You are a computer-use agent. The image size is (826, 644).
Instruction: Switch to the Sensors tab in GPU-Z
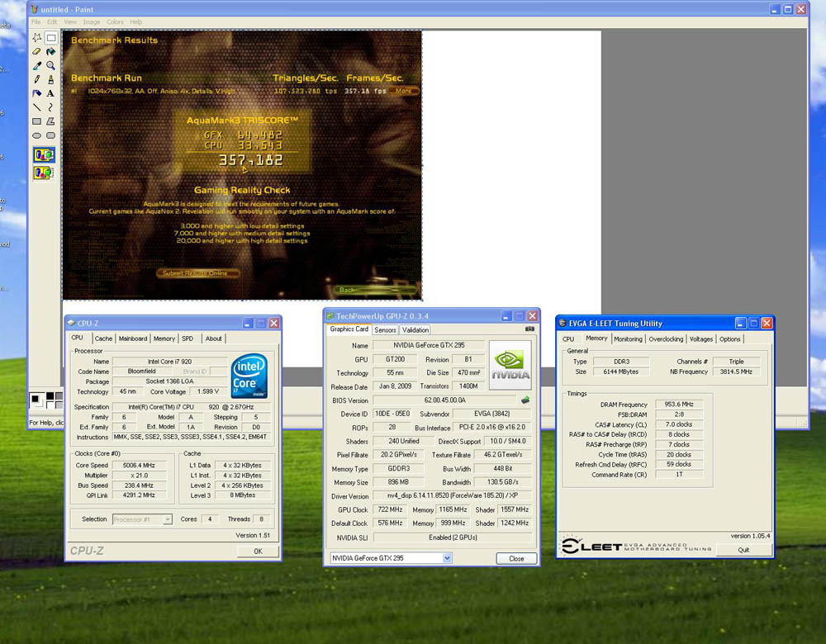point(385,330)
